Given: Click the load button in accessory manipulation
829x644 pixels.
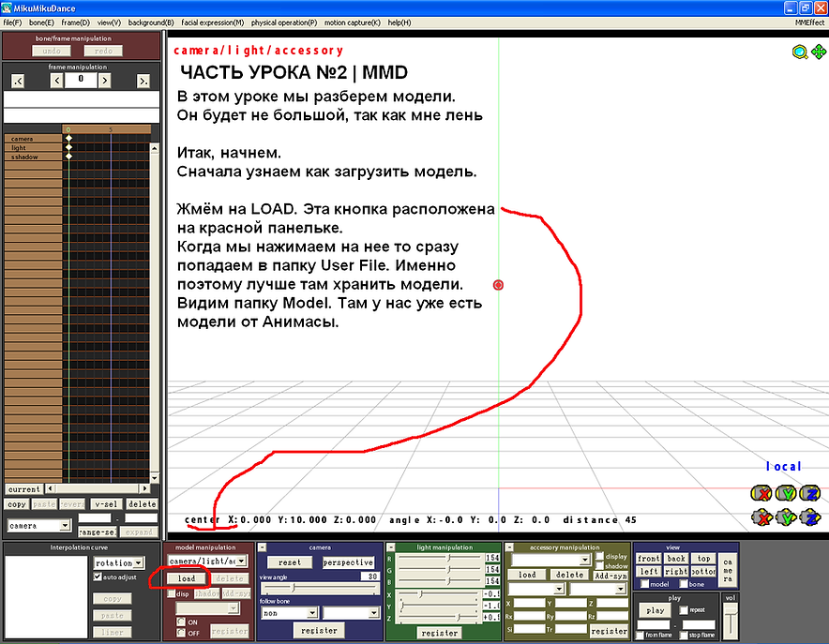Looking at the screenshot, I should (527, 575).
